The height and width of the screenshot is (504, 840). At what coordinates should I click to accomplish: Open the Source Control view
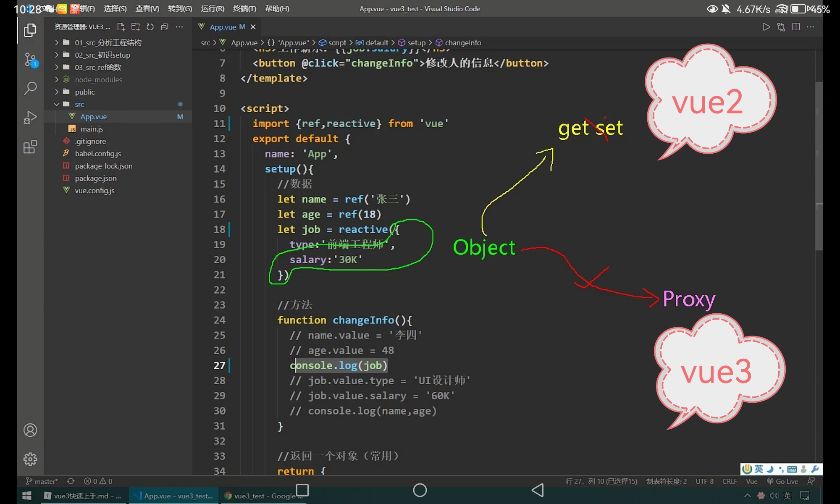30,59
